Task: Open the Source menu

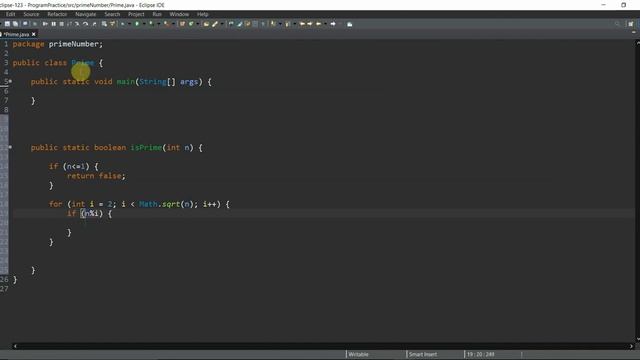Action: pos(31,14)
